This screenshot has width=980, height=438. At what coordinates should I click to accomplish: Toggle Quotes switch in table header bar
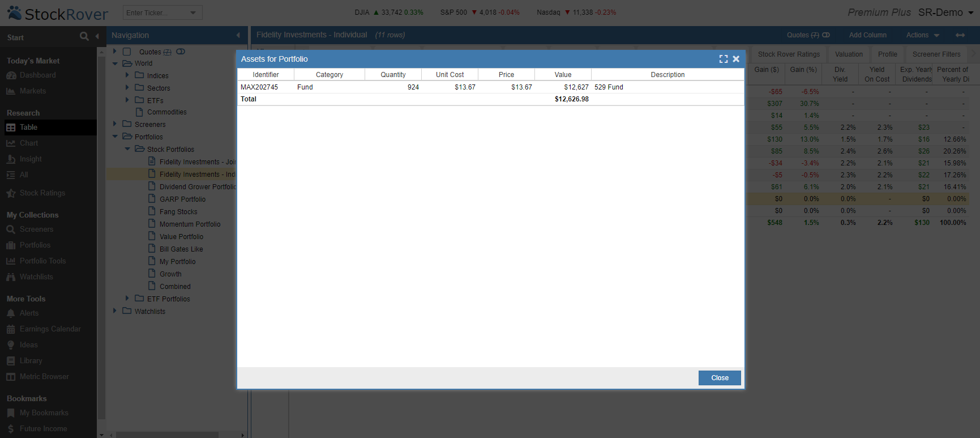click(x=826, y=35)
